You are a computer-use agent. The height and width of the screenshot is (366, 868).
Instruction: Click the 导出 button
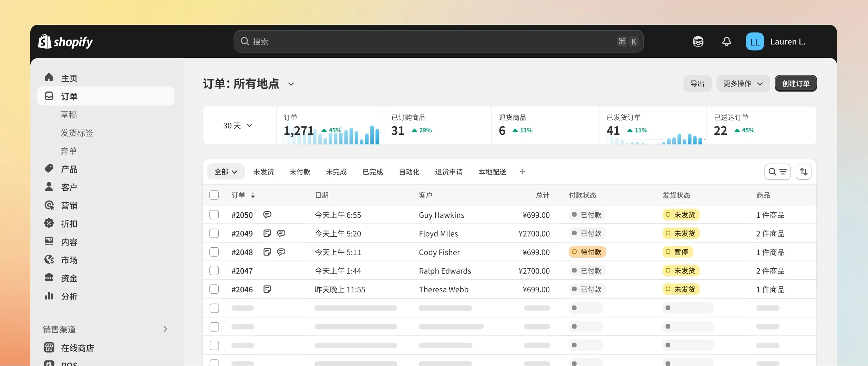coord(697,84)
